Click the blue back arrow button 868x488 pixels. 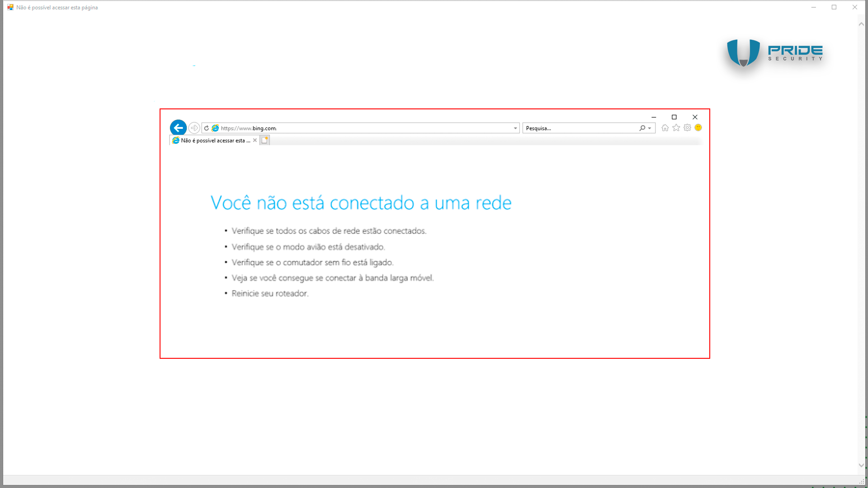pos(178,128)
